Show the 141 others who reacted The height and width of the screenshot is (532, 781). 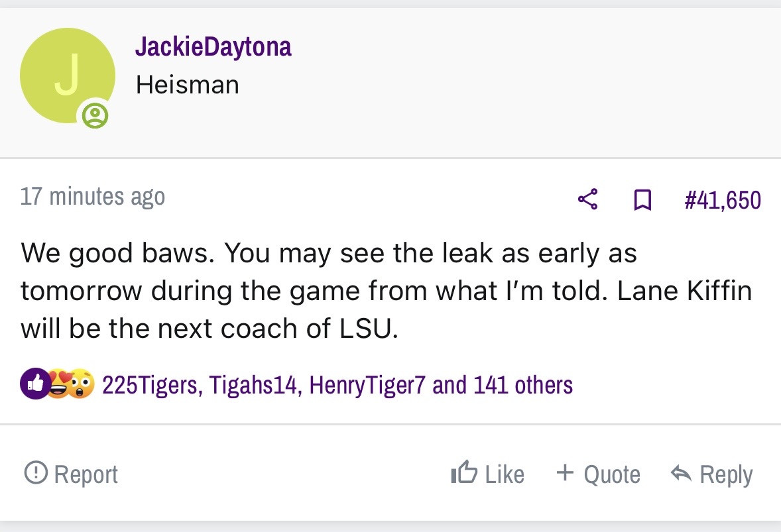522,385
